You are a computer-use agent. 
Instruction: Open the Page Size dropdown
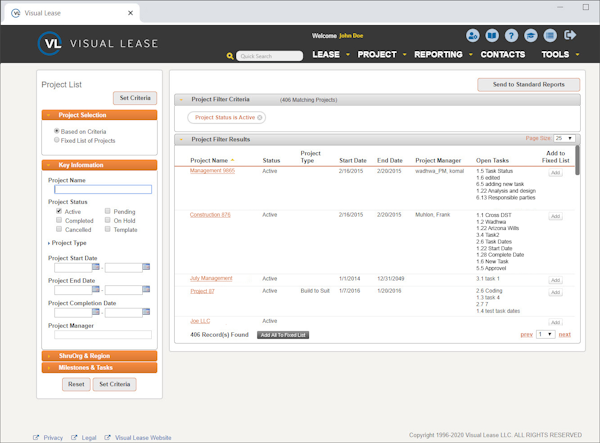point(564,138)
